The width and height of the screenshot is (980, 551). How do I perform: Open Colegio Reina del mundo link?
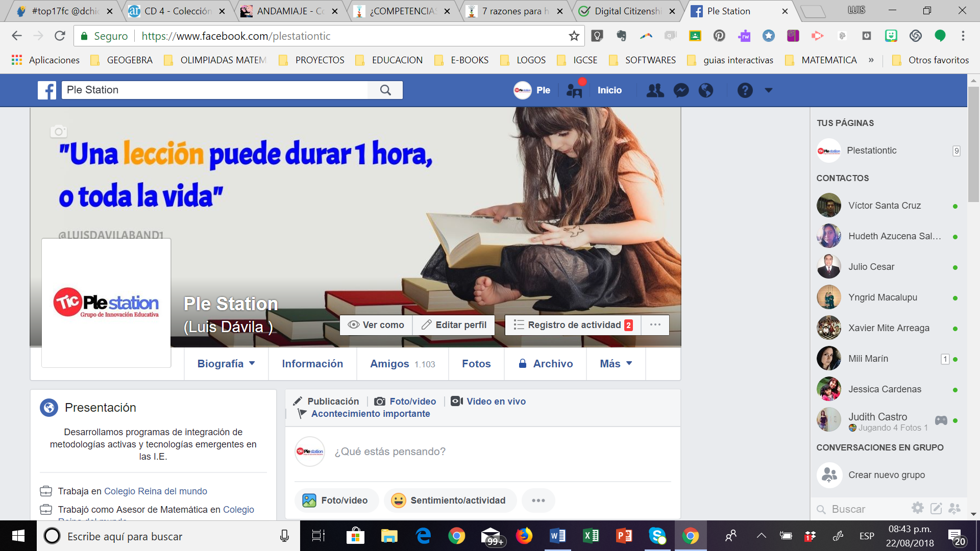(156, 491)
